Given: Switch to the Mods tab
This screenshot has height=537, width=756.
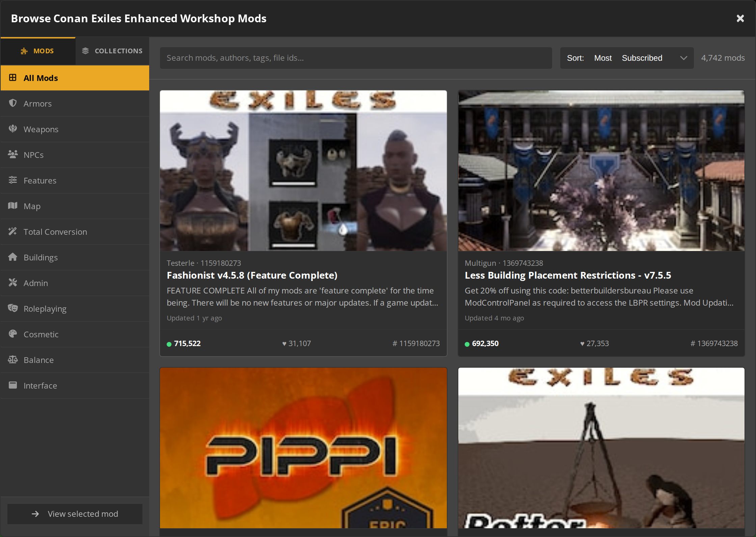Looking at the screenshot, I should pos(38,51).
